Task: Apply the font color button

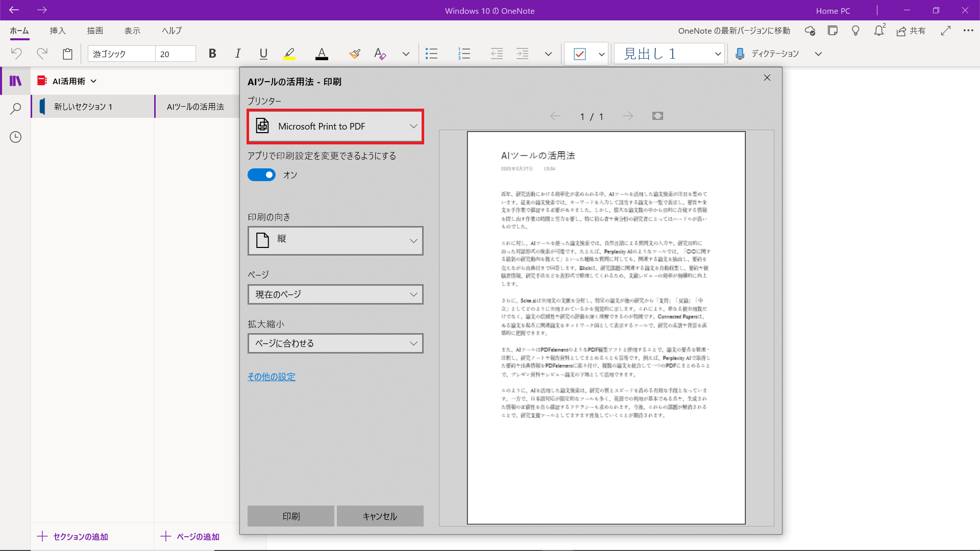Action: pyautogui.click(x=322, y=54)
